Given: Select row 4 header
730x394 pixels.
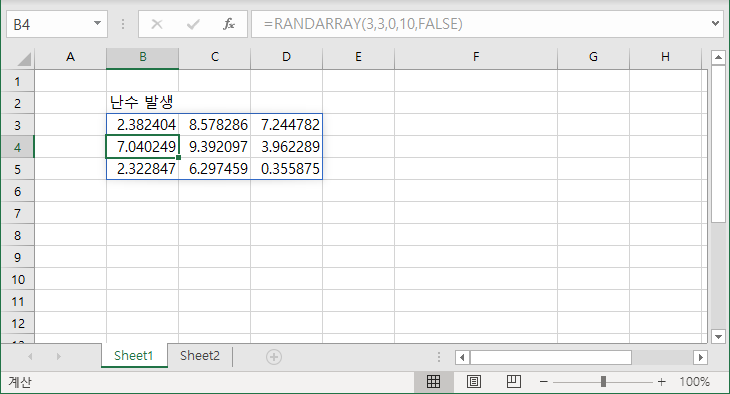Looking at the screenshot, I should tap(18, 147).
